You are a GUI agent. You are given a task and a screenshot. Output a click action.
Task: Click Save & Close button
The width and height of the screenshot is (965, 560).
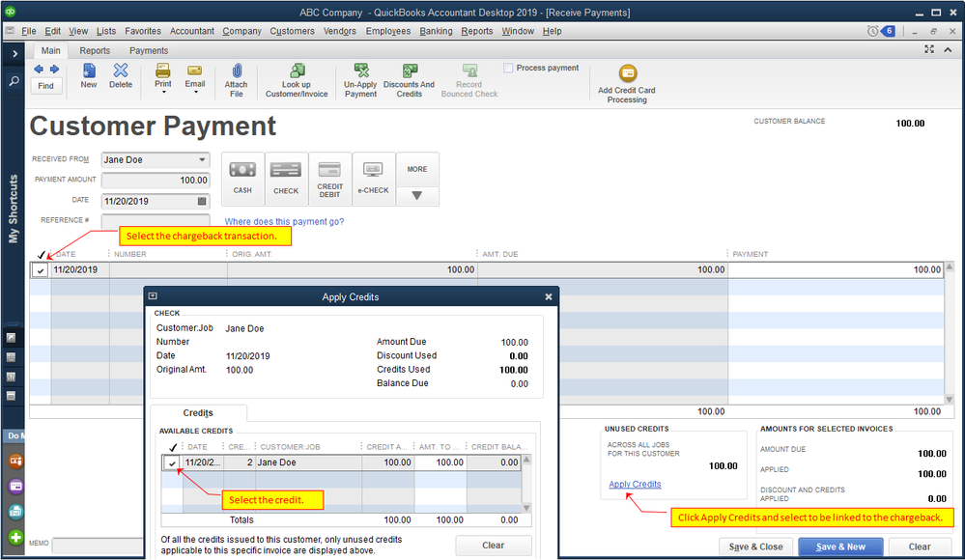[755, 546]
